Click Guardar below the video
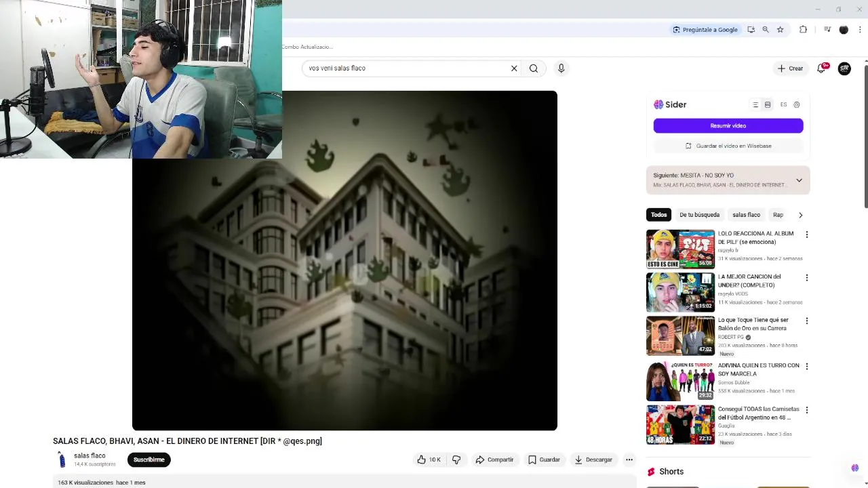Image resolution: width=868 pixels, height=488 pixels. pyautogui.click(x=544, y=460)
